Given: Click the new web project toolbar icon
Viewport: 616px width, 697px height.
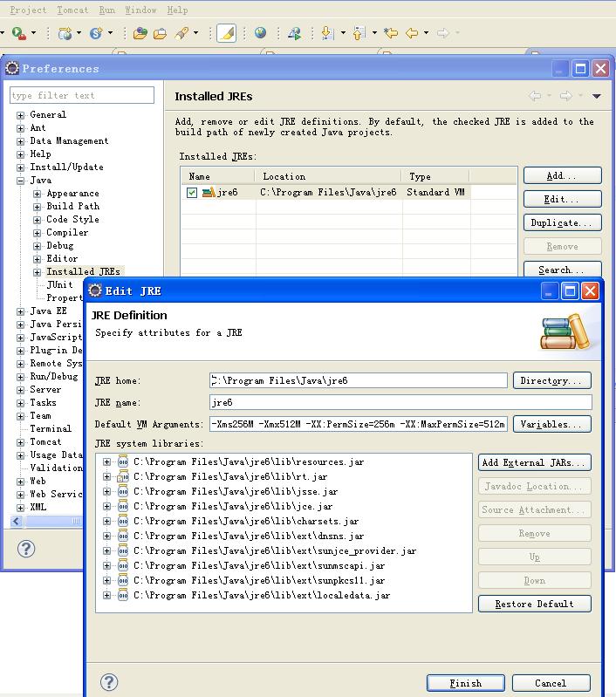Looking at the screenshot, I should (x=65, y=33).
